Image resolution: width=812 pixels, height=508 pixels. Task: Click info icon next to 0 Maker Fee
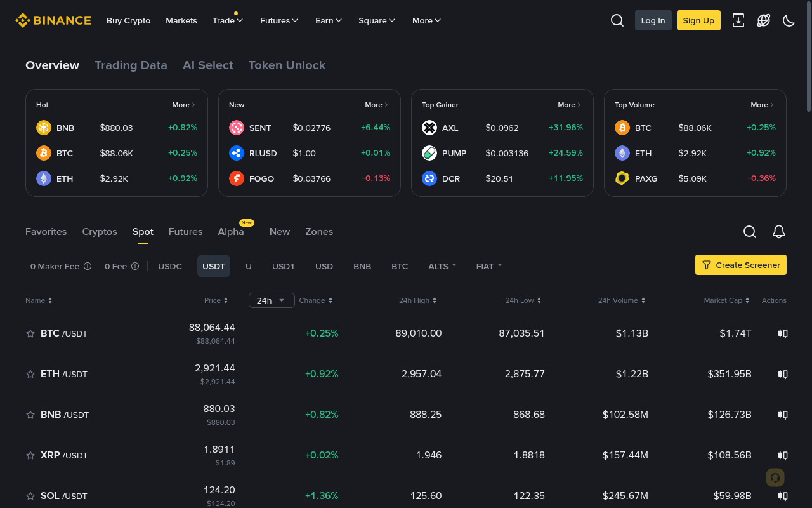pos(88,266)
